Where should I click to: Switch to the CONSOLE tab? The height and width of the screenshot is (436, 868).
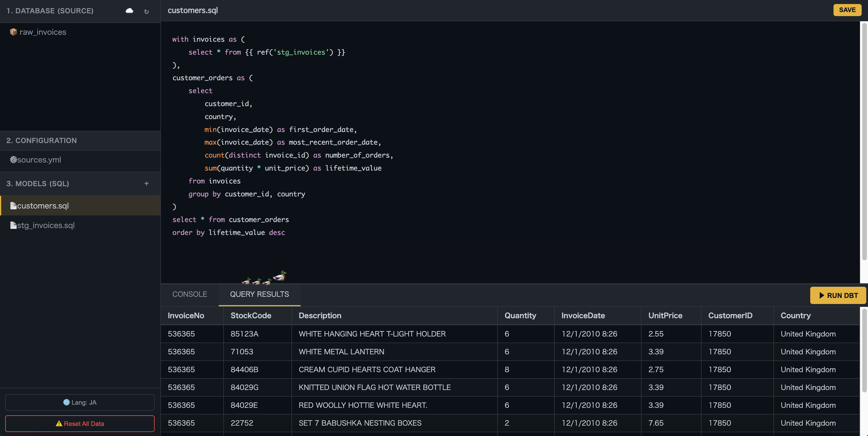coord(189,294)
